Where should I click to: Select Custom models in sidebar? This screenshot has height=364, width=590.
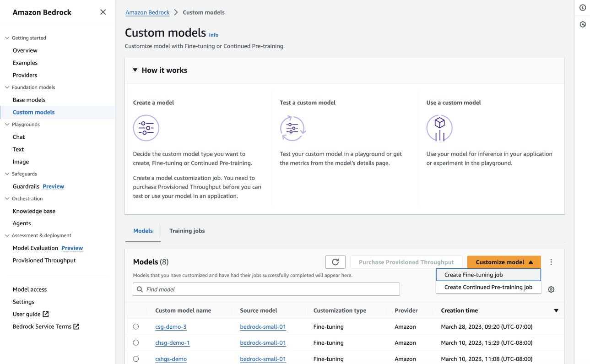(34, 112)
